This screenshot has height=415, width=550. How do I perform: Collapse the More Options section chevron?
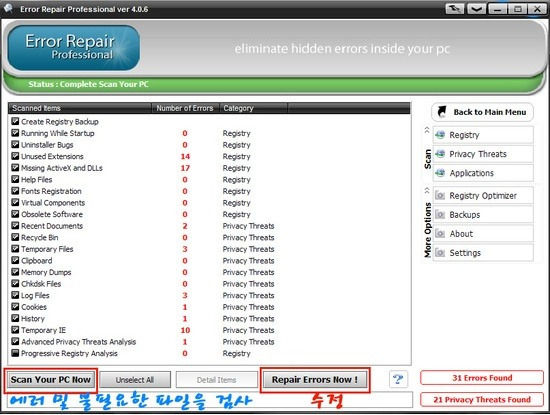[x=427, y=190]
